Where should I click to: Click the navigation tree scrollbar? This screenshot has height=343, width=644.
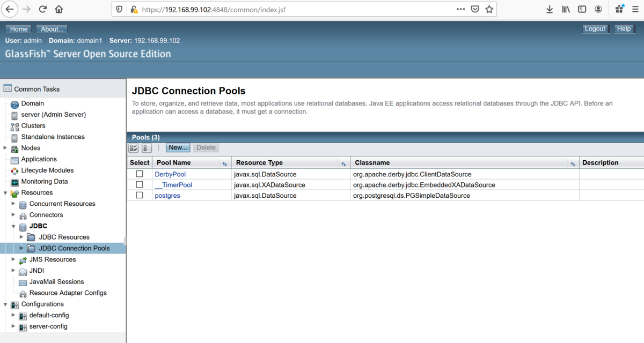pyautogui.click(x=125, y=241)
